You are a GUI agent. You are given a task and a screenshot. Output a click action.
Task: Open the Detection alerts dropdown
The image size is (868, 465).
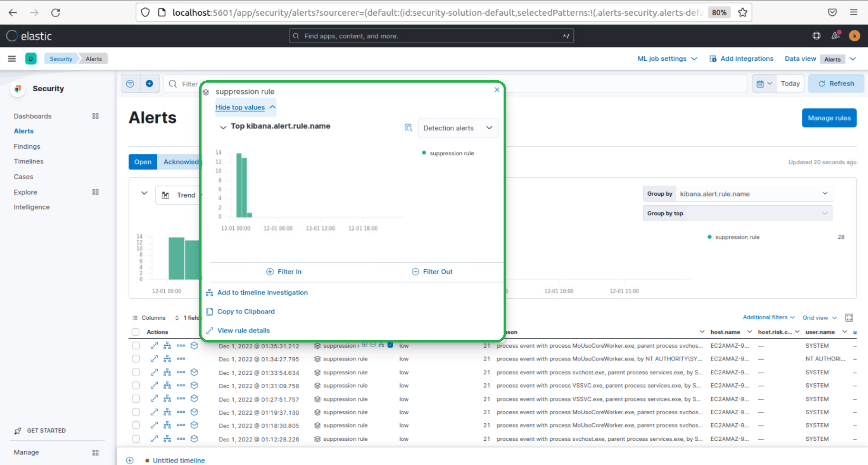coord(458,128)
